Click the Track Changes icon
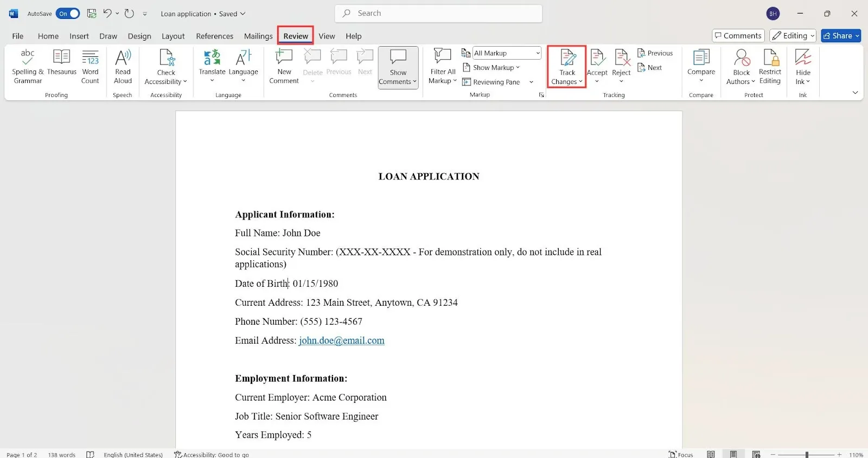The image size is (868, 458). tap(567, 57)
